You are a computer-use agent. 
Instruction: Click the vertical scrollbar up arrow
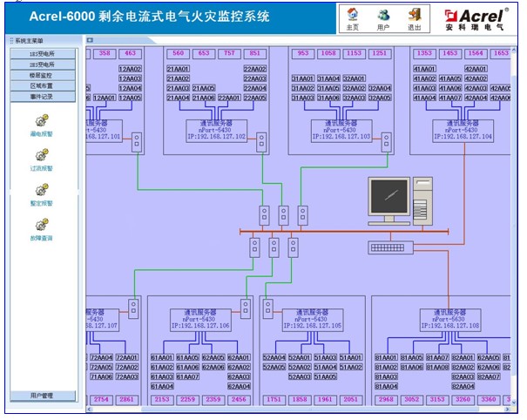(x=514, y=51)
